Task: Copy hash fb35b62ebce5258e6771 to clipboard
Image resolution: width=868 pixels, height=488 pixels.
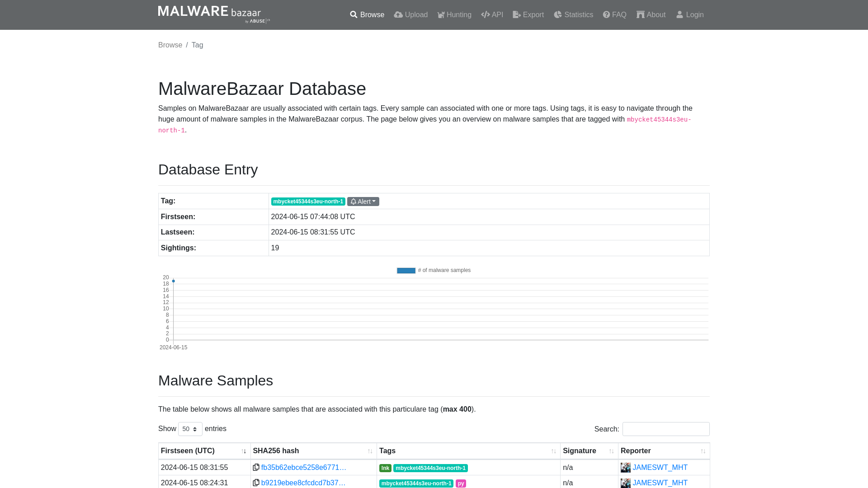Action: (x=256, y=467)
